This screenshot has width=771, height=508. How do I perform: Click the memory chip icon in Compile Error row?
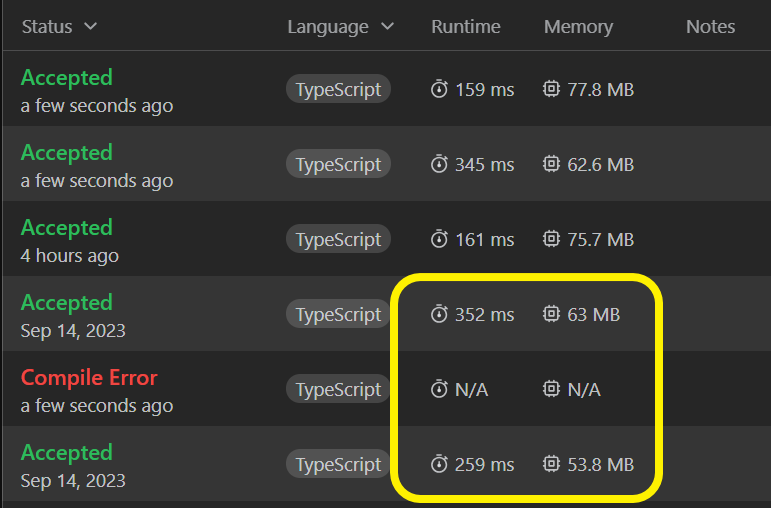click(551, 389)
